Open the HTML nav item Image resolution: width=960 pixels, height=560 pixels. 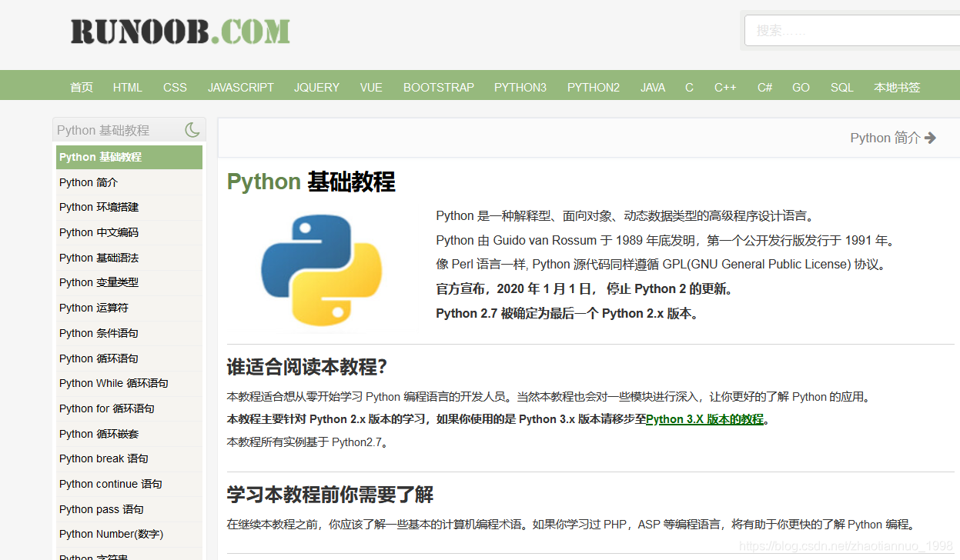pos(128,87)
